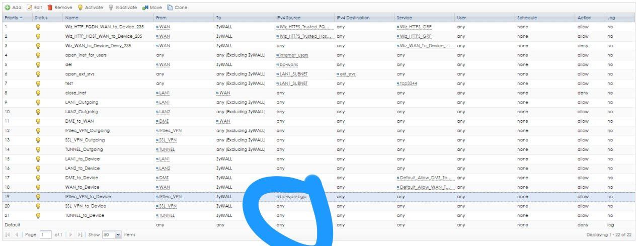Click status bulb of IPSec_VPN_Outgoing rule
This screenshot has width=644, height=246.
[38, 131]
